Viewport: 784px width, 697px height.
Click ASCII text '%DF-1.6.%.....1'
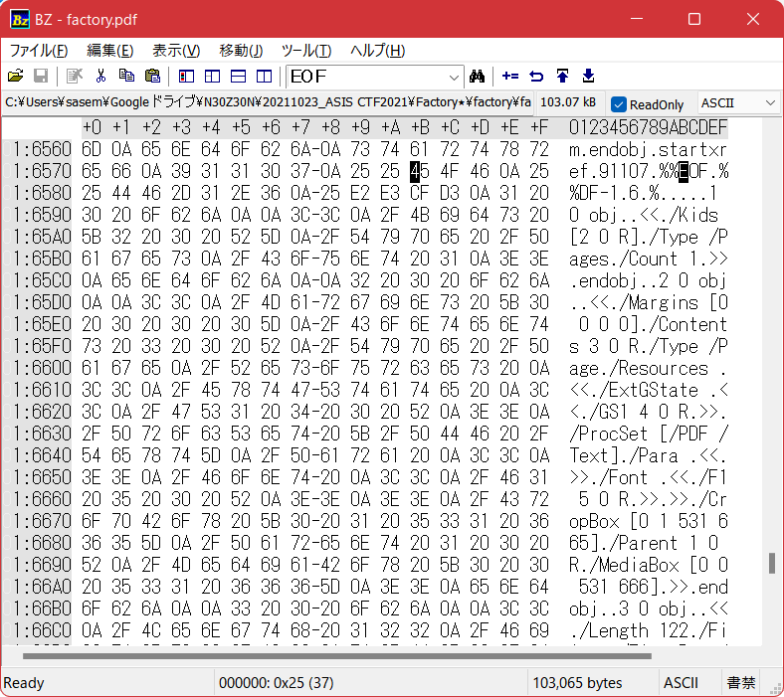tap(643, 193)
